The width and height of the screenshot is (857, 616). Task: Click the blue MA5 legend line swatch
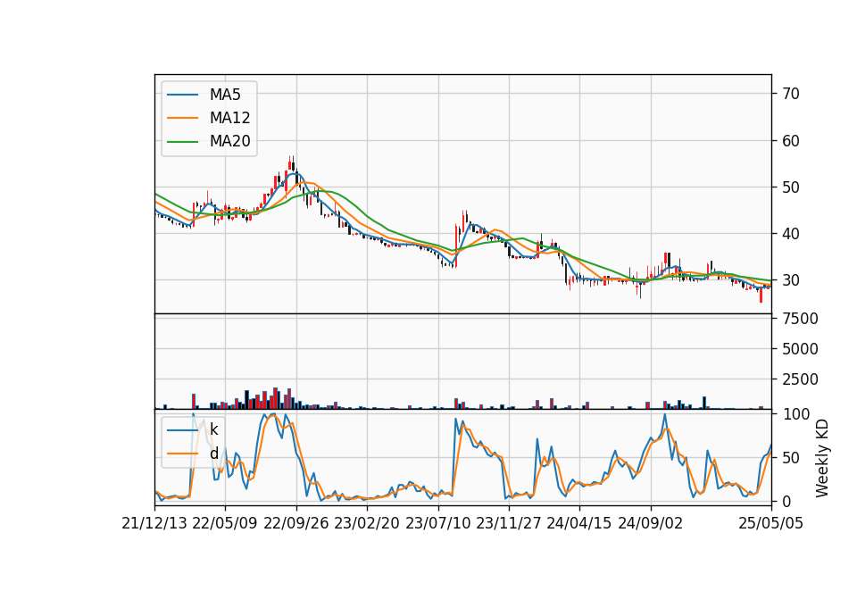click(x=182, y=95)
